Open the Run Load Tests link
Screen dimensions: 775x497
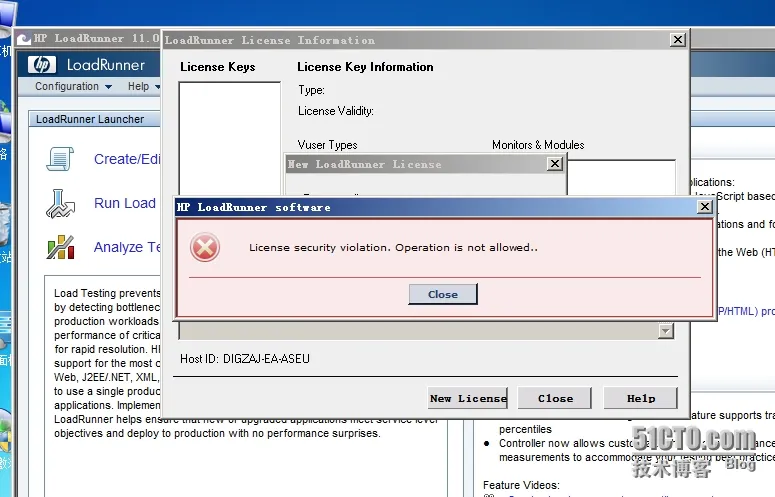coord(125,203)
